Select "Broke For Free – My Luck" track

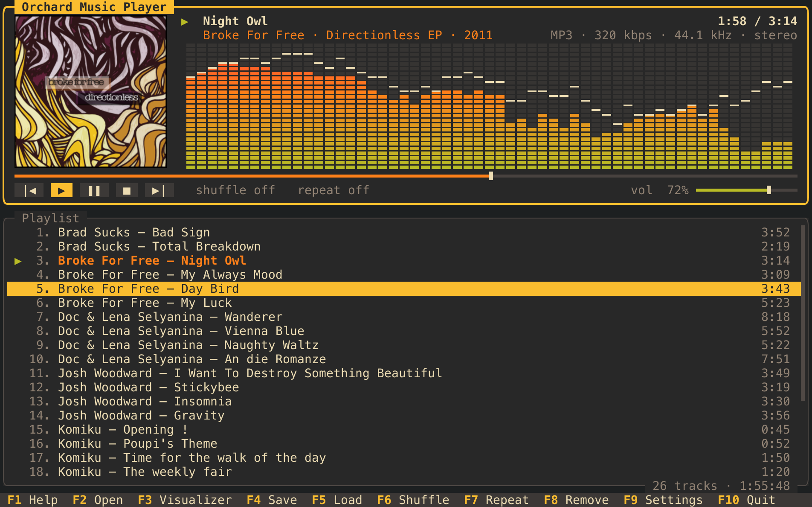click(404, 303)
